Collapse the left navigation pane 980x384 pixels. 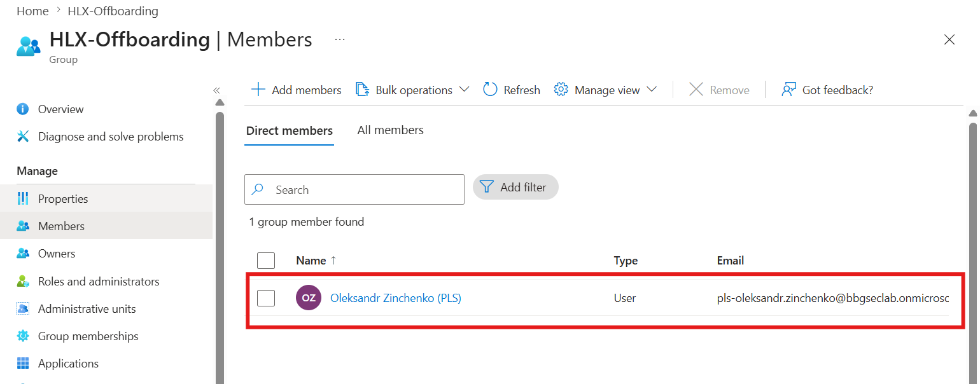(216, 90)
